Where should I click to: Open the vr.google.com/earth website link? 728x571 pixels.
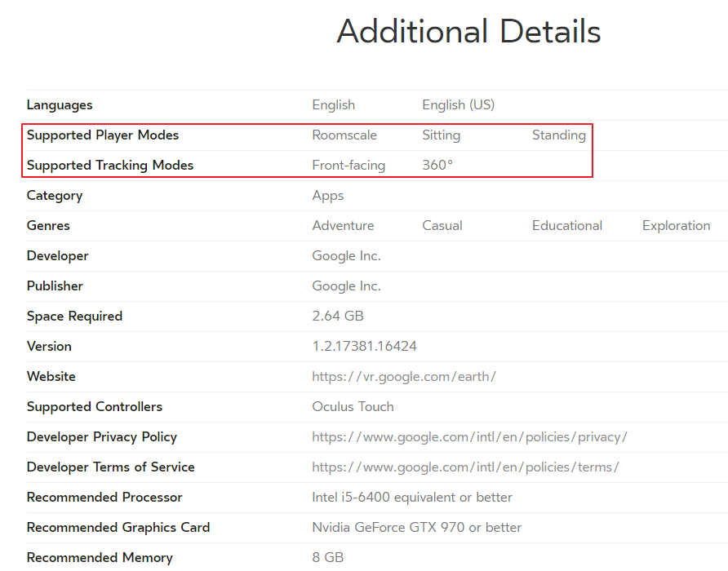click(x=404, y=377)
